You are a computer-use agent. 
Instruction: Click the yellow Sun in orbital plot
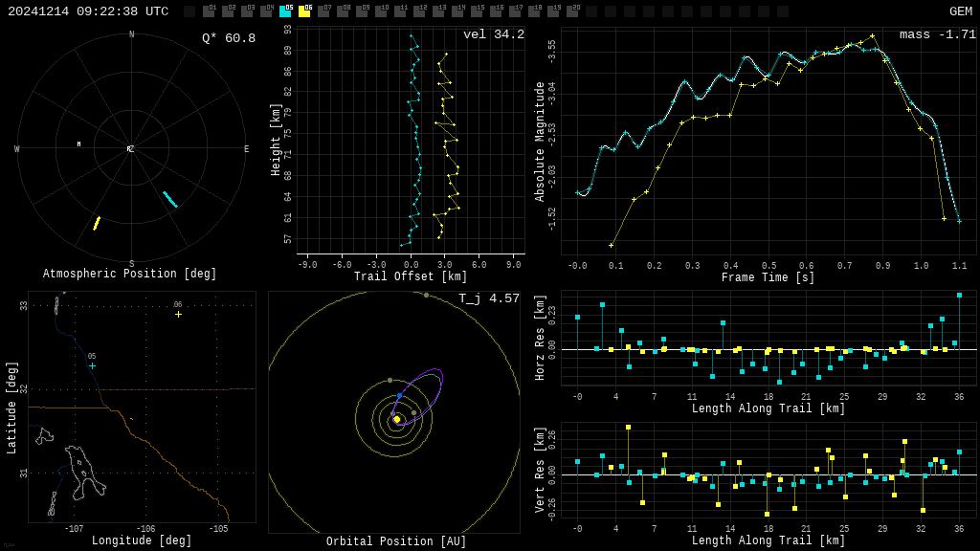coord(397,419)
